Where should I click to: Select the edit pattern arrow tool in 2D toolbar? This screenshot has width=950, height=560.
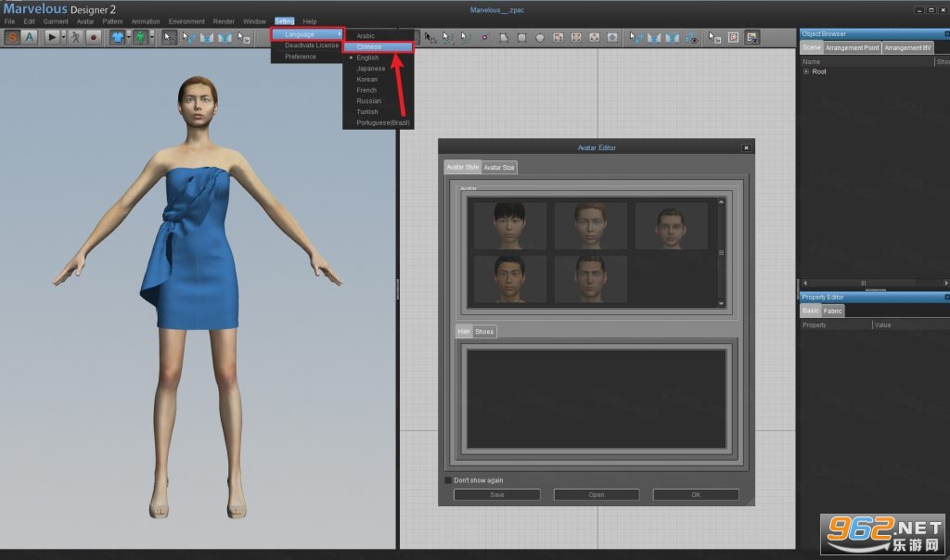430,37
